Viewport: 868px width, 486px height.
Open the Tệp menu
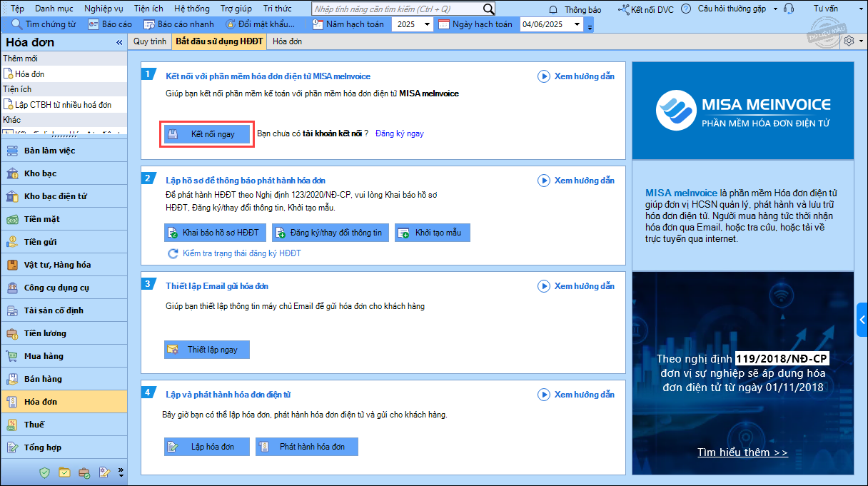pyautogui.click(x=17, y=9)
